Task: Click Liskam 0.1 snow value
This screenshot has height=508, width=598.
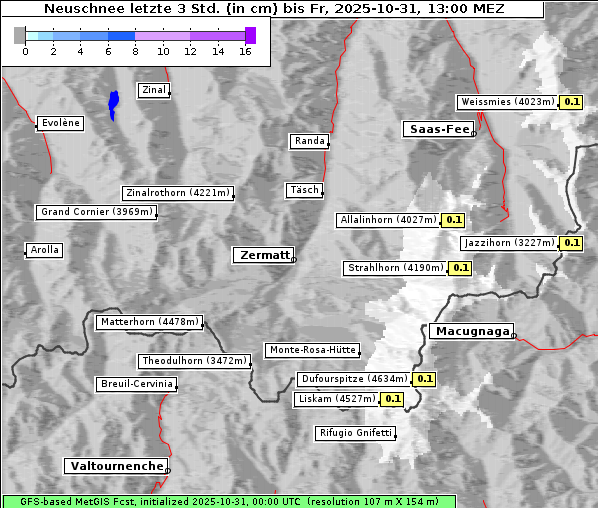Action: click(392, 399)
